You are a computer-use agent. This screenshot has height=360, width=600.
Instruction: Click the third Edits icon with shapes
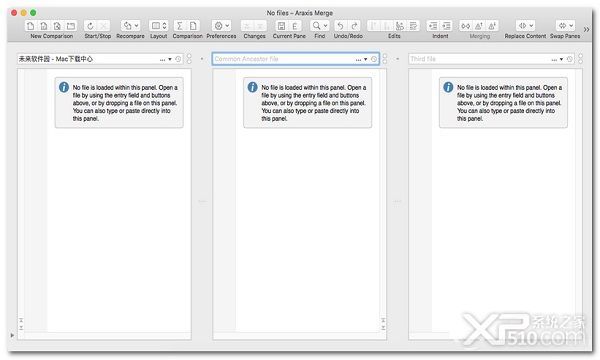coord(400,26)
